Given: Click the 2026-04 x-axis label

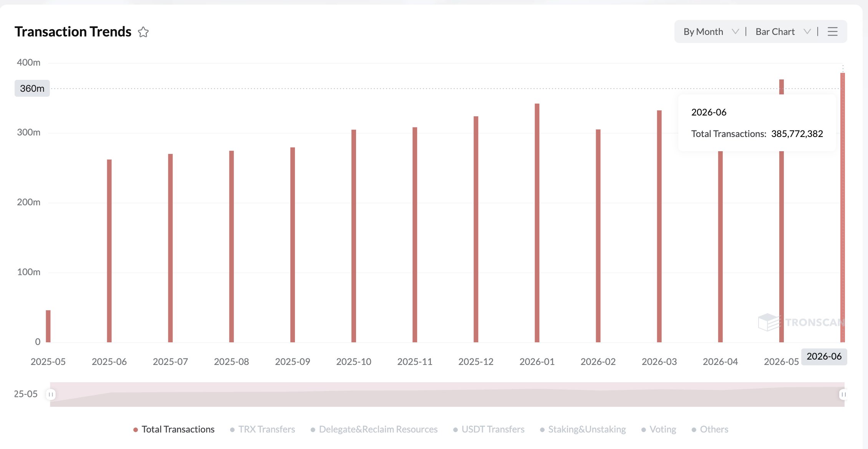Looking at the screenshot, I should (720, 362).
